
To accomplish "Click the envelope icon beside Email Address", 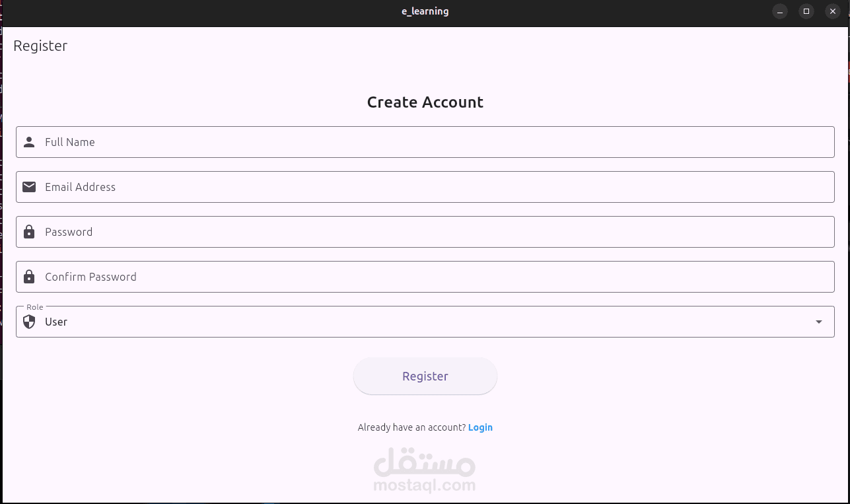I will tap(29, 186).
